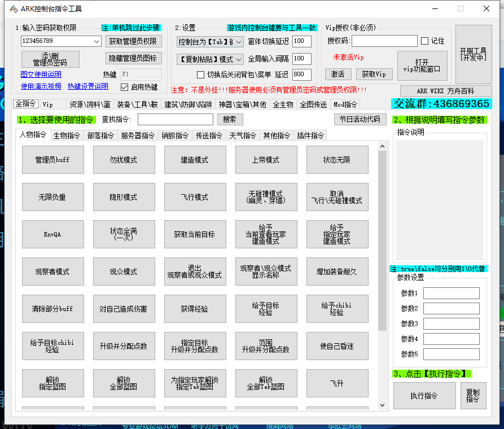Expand the 控制台为【Tab】 dropdown
504x429 pixels.
(239, 42)
